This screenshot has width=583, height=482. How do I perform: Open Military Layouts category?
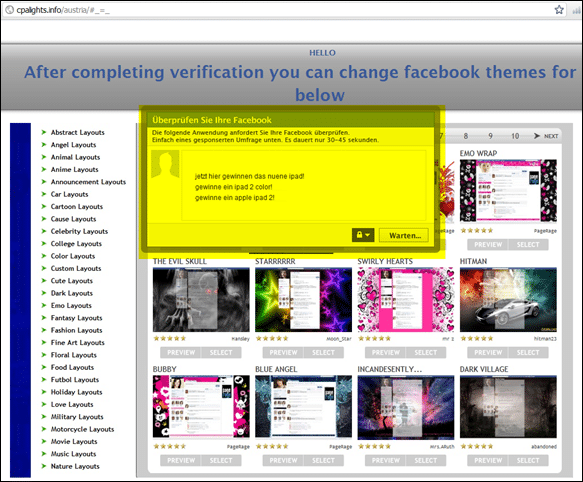coord(77,417)
